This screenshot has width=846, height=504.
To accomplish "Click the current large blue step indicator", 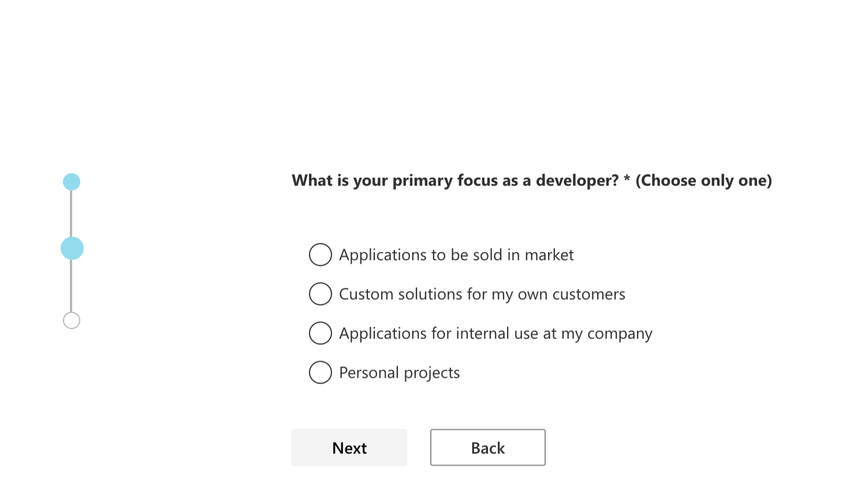I will (x=72, y=248).
